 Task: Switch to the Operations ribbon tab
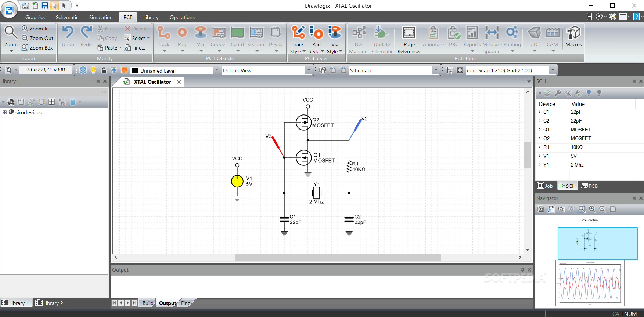pos(182,17)
